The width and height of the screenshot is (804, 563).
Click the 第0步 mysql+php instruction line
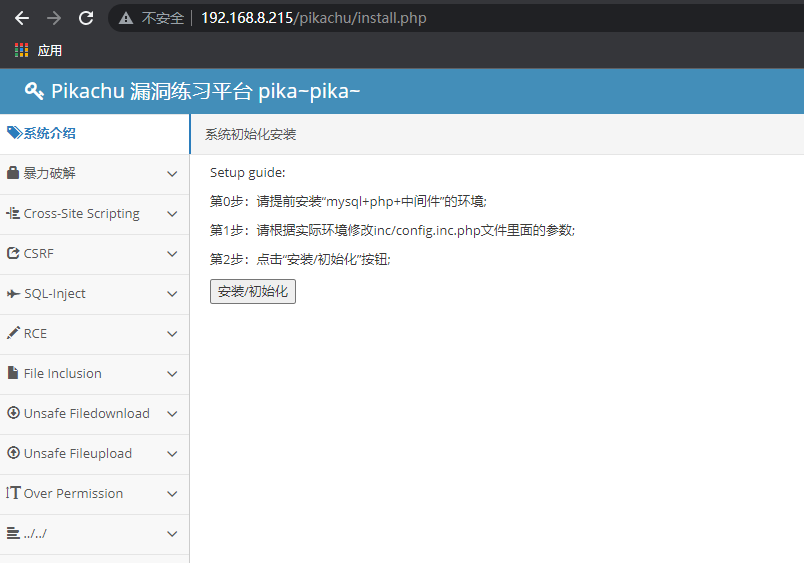[x=348, y=201]
